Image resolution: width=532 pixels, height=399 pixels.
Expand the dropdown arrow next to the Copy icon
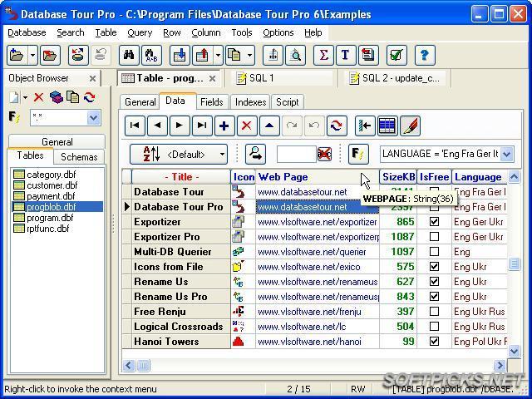click(x=249, y=55)
